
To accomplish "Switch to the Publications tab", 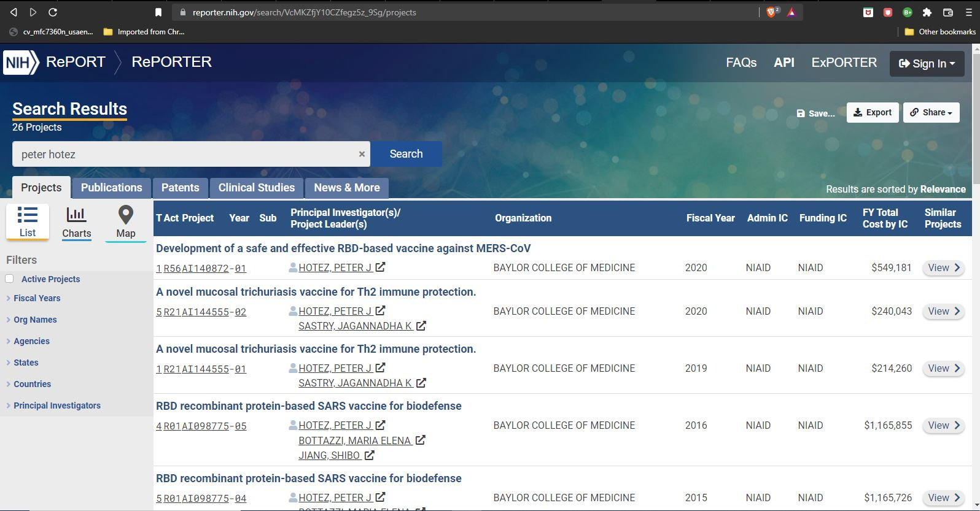I will point(111,188).
